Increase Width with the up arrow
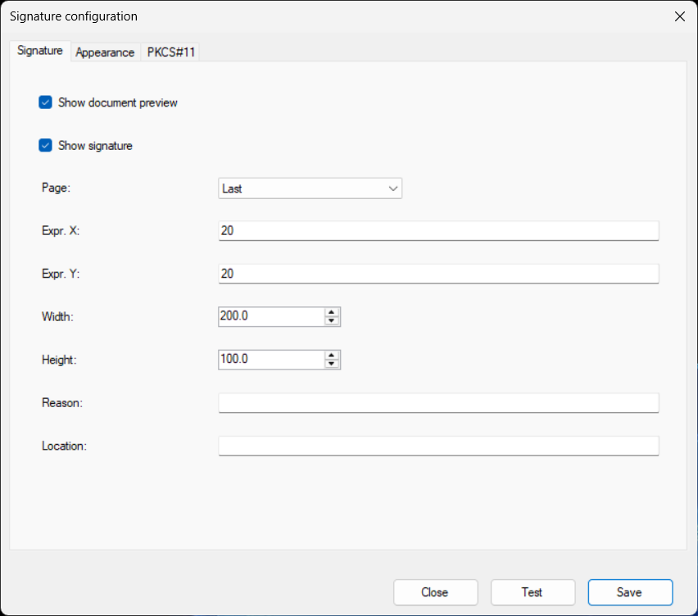698x616 pixels. click(x=332, y=312)
